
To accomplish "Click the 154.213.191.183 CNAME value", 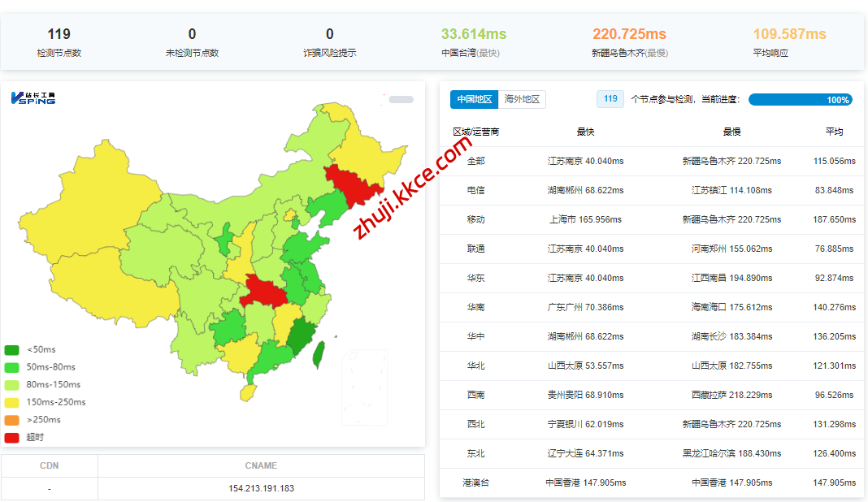I will [x=261, y=488].
